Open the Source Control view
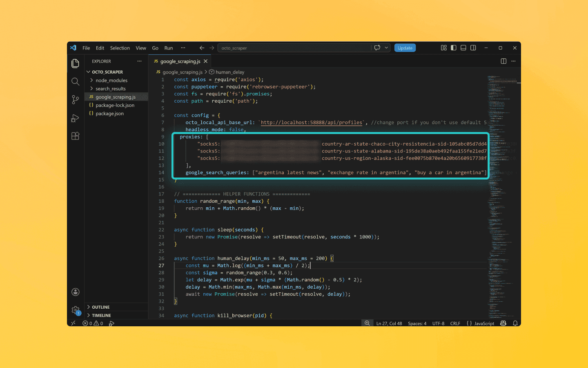588x368 pixels. click(75, 99)
